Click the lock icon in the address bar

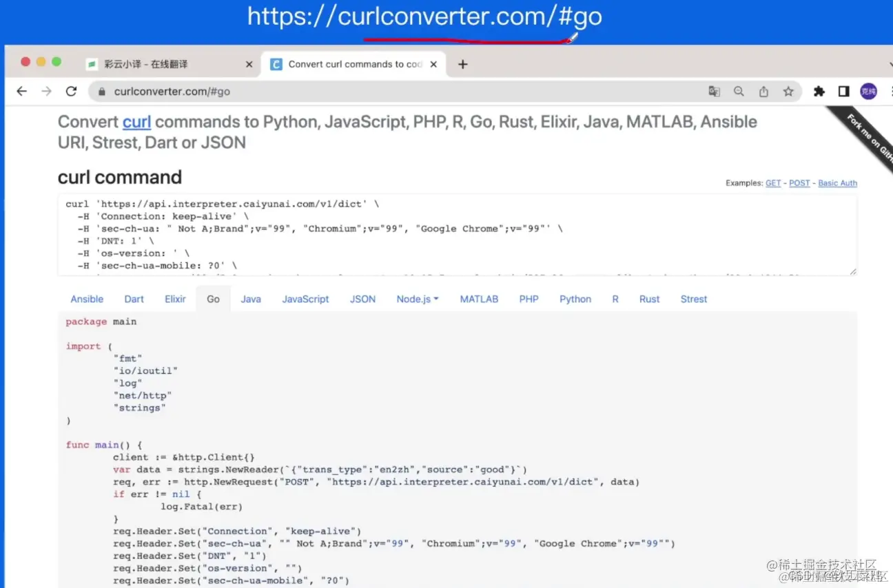[x=102, y=92]
